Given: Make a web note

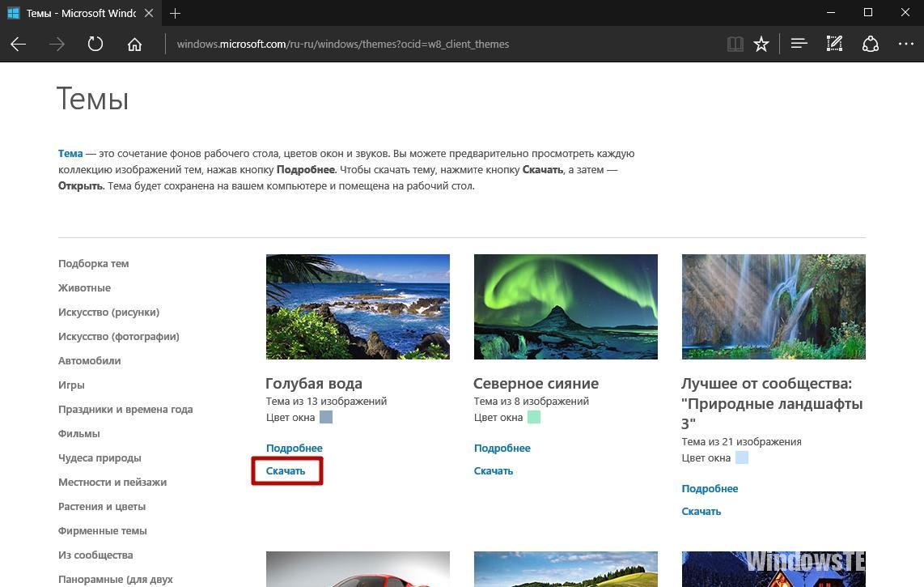Looking at the screenshot, I should (834, 44).
